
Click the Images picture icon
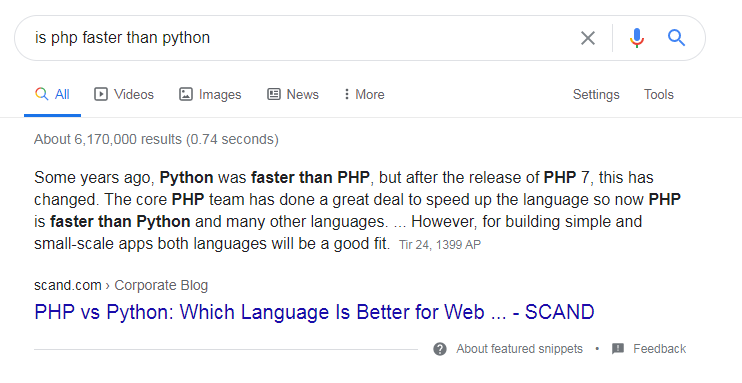(186, 94)
